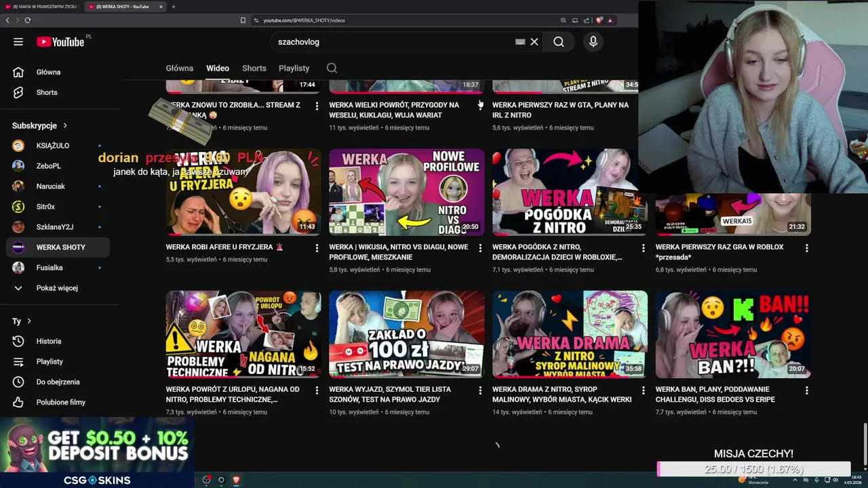Open Brave browser in the taskbar
868x488 pixels.
pyautogui.click(x=236, y=480)
